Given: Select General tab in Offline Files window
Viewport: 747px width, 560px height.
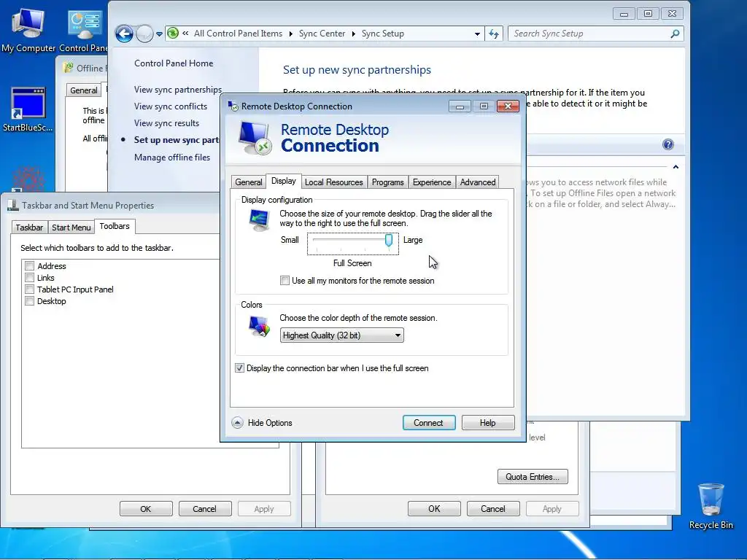Looking at the screenshot, I should pos(84,90).
